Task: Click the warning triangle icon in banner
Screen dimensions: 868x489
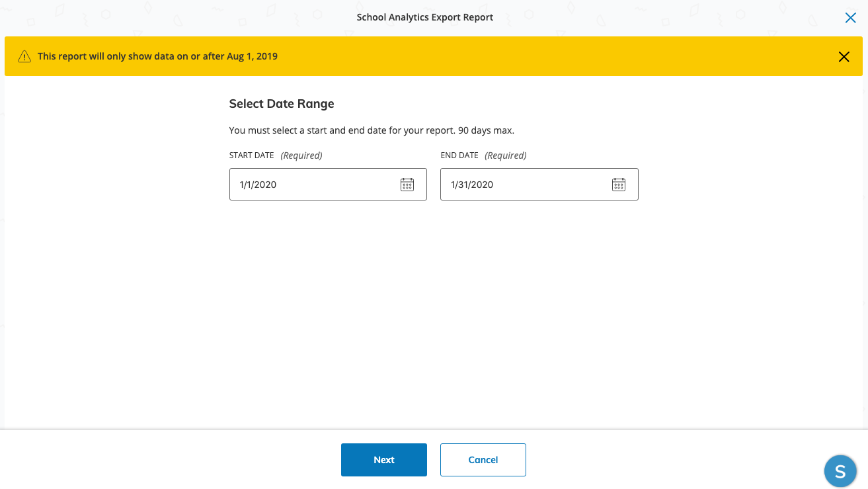Action: (x=24, y=56)
